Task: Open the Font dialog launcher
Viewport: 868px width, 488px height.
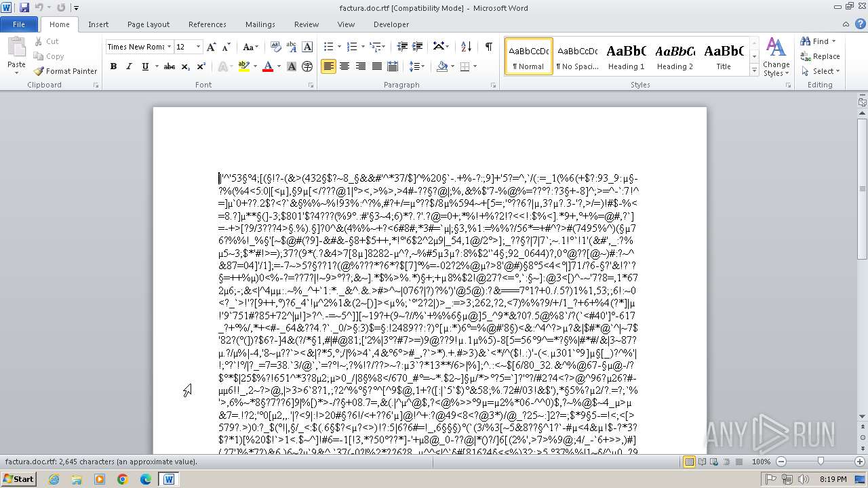Action: (x=311, y=85)
